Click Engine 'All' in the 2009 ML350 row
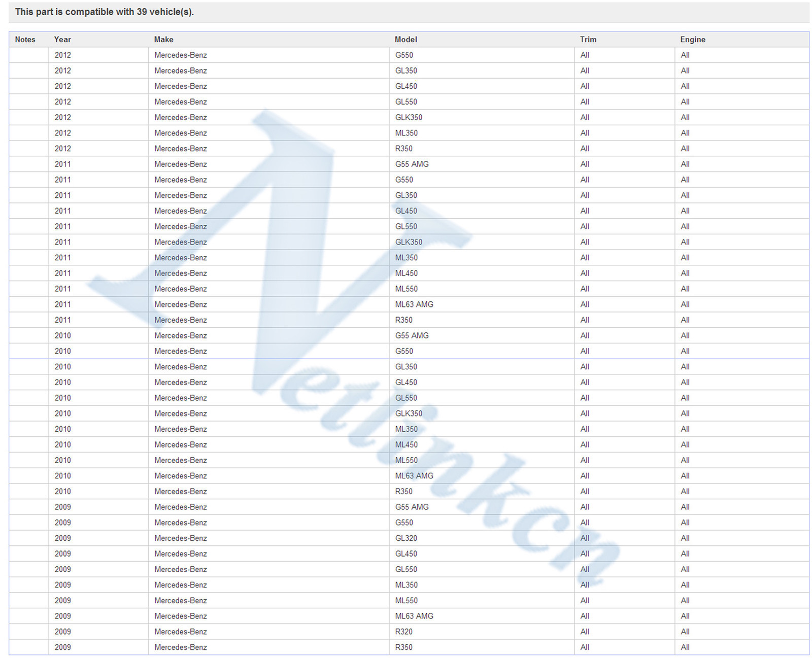 pyautogui.click(x=685, y=585)
